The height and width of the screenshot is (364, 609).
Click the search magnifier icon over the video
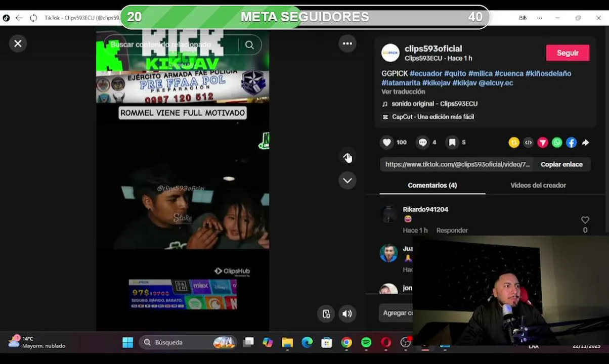(x=249, y=44)
